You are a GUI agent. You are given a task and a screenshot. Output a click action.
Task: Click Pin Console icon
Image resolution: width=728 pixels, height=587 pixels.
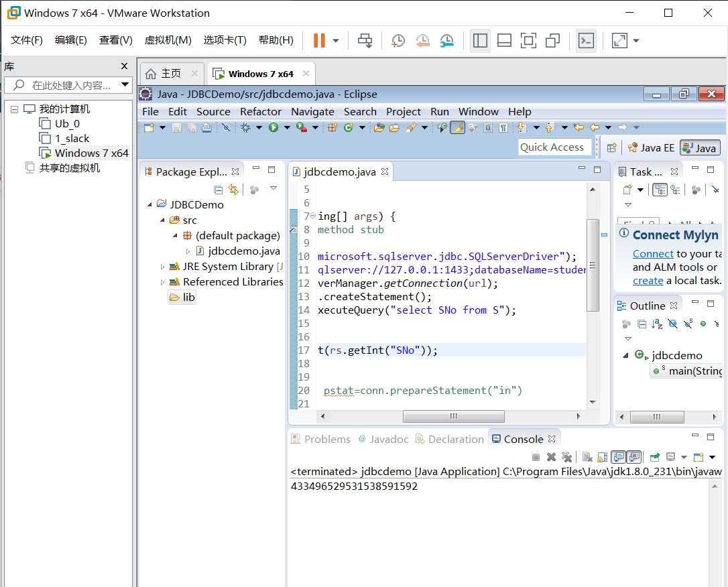[655, 457]
